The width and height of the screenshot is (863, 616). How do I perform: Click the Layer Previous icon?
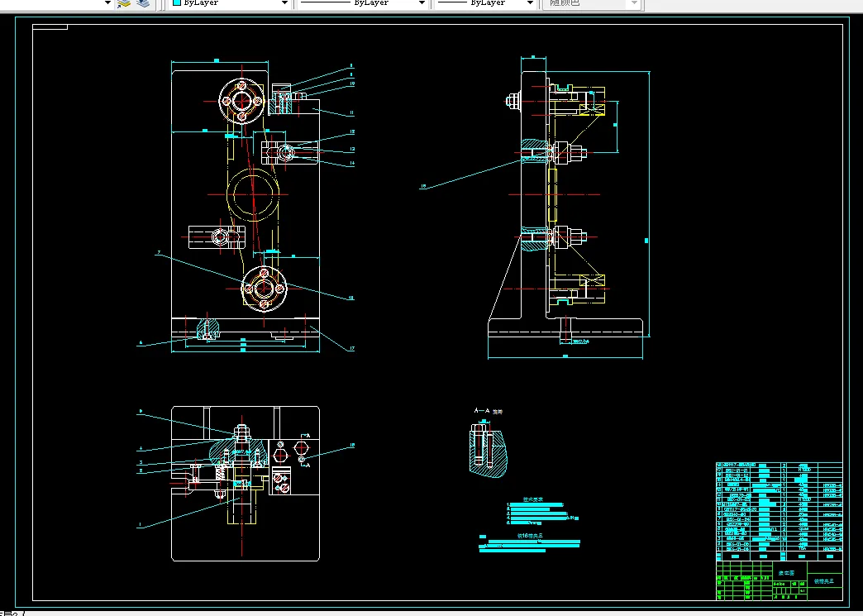(x=142, y=3)
